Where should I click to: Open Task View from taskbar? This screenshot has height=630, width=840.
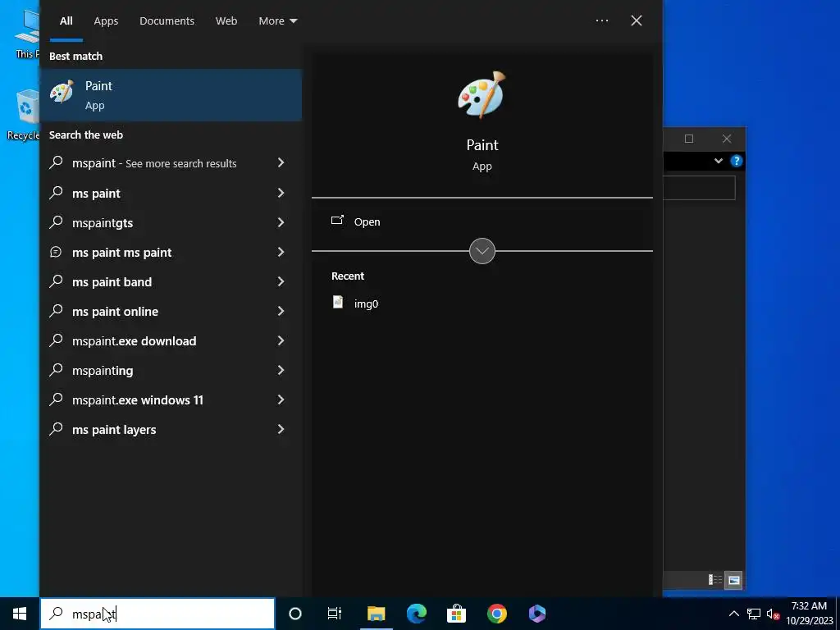pyautogui.click(x=335, y=614)
